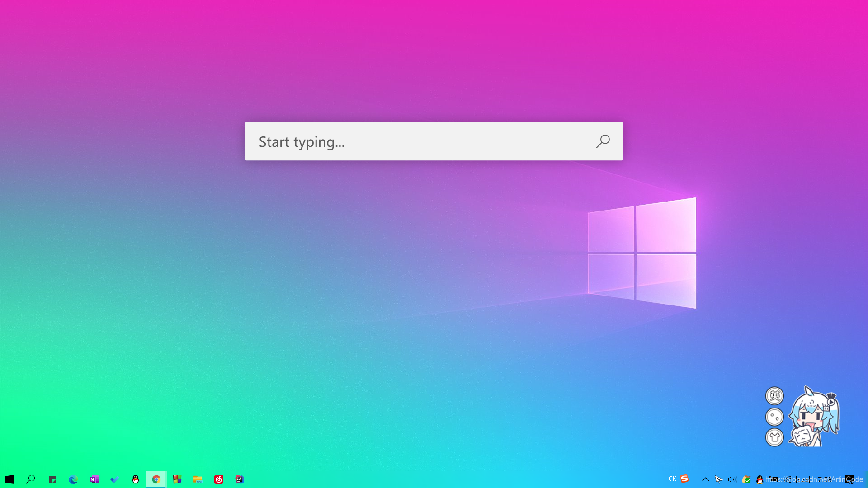Toggle the CH input language indicator
This screenshot has width=868, height=488.
click(x=672, y=479)
